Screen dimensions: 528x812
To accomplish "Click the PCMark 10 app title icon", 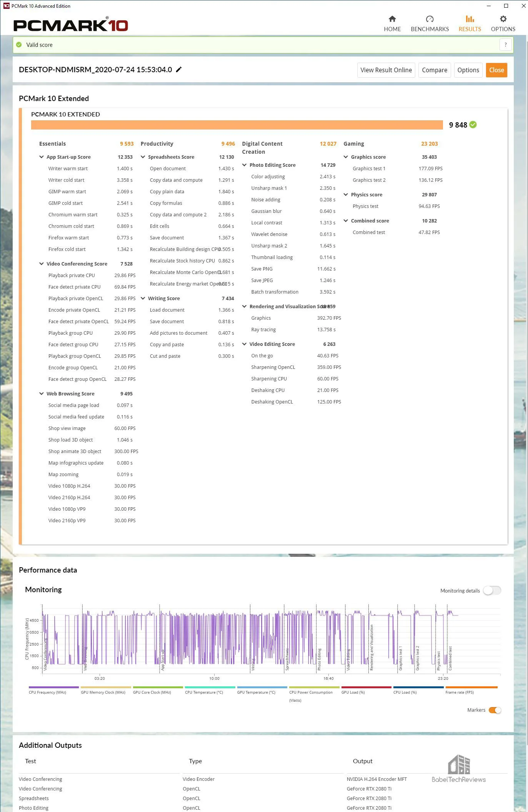I will [6, 6].
